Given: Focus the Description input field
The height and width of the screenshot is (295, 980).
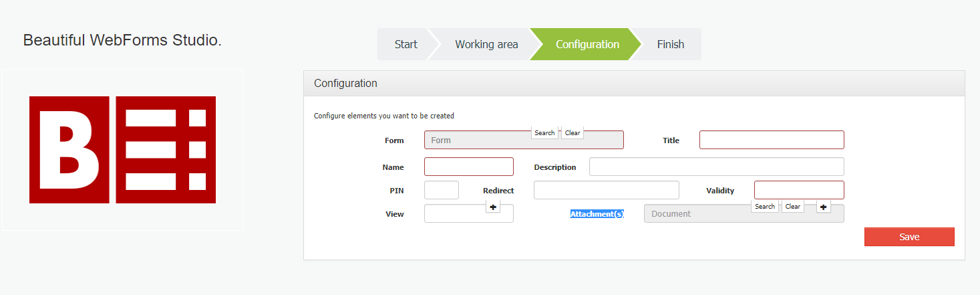Looking at the screenshot, I should (x=716, y=167).
